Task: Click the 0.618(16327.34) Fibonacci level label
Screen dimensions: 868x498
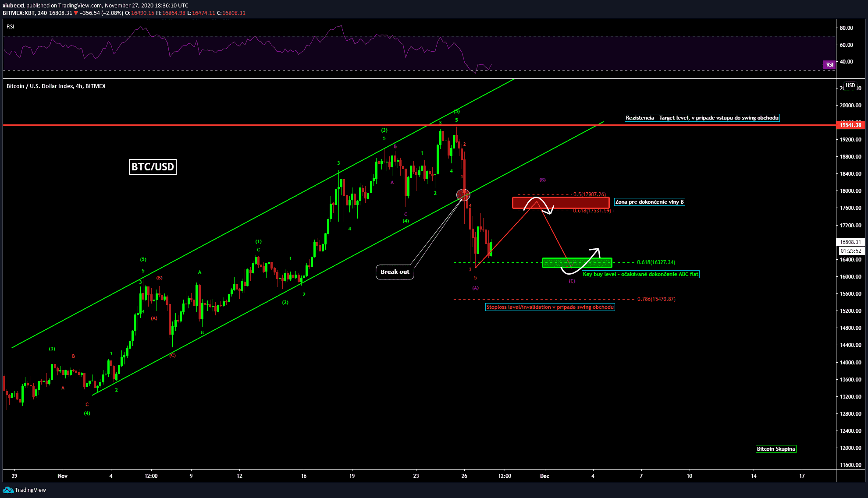Action: 656,262
